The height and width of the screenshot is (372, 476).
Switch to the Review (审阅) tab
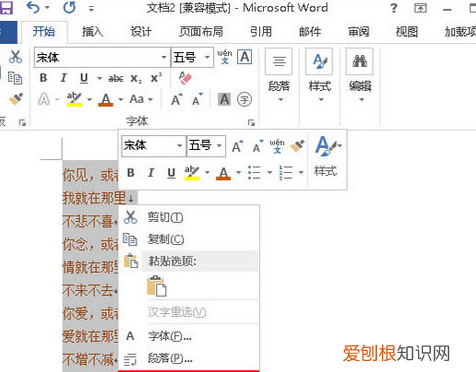coord(359,32)
